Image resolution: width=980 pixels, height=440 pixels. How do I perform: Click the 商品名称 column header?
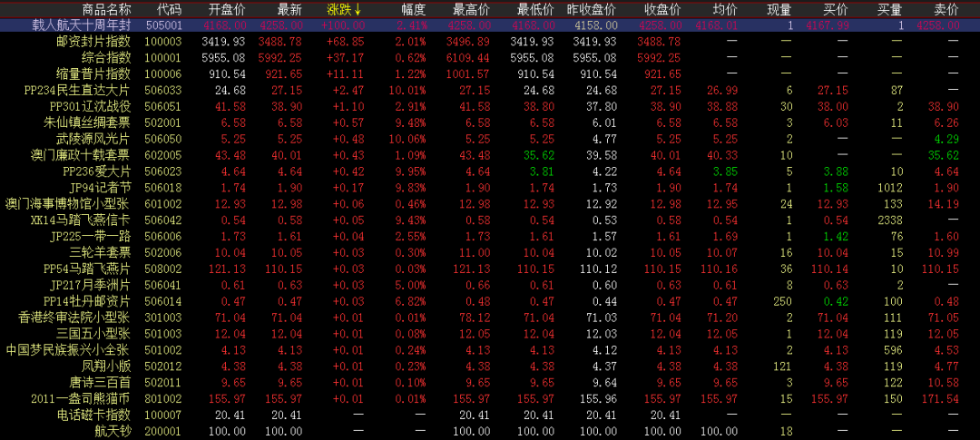click(107, 9)
